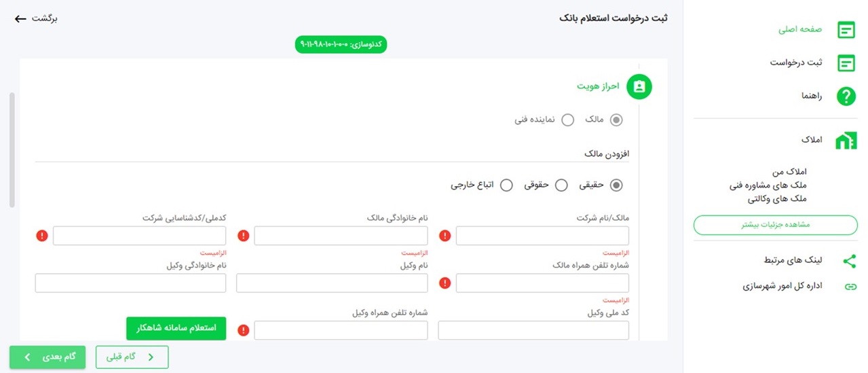Click the احراز هویت identity badge icon
This screenshot has height=373, width=868.
click(639, 87)
